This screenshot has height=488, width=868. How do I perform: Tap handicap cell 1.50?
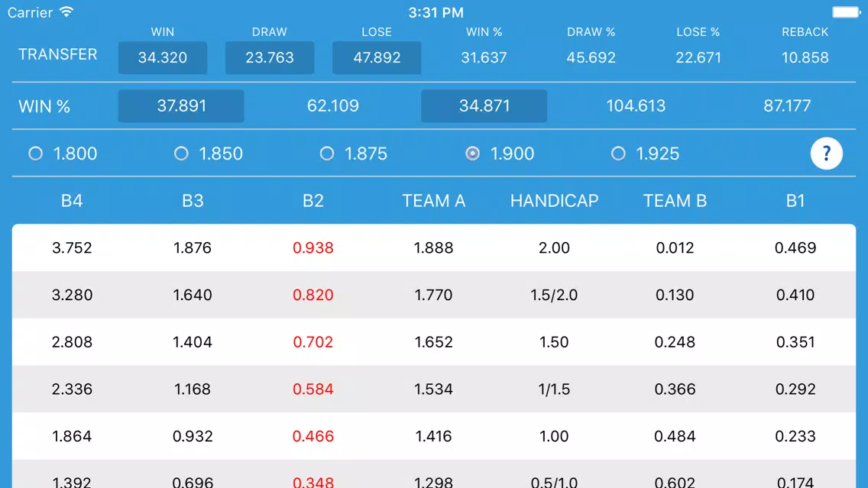click(554, 342)
